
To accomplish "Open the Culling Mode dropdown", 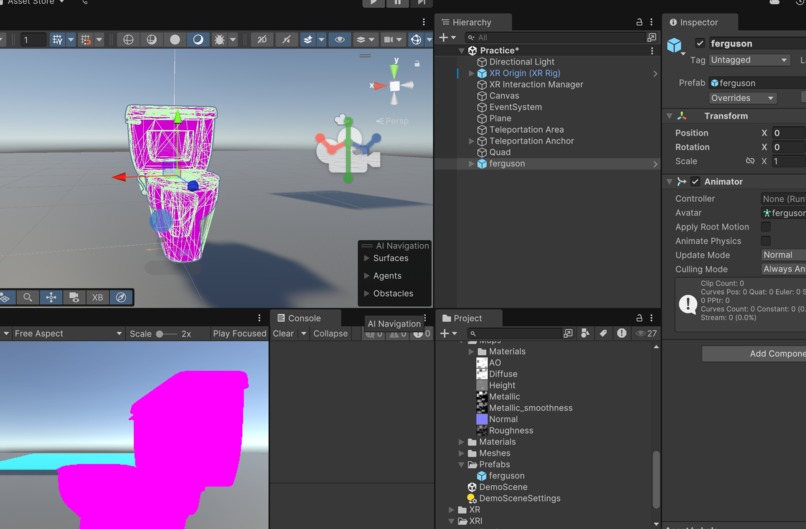I will (783, 269).
